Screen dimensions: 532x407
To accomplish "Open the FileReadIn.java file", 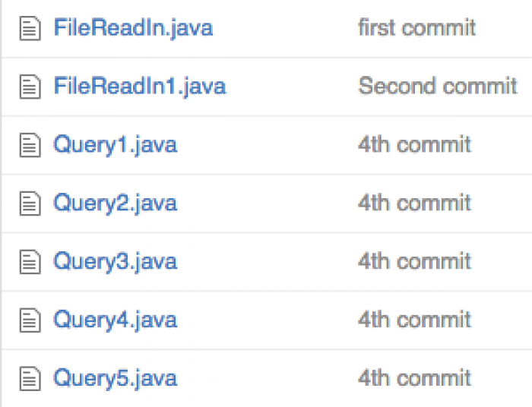I will point(133,28).
